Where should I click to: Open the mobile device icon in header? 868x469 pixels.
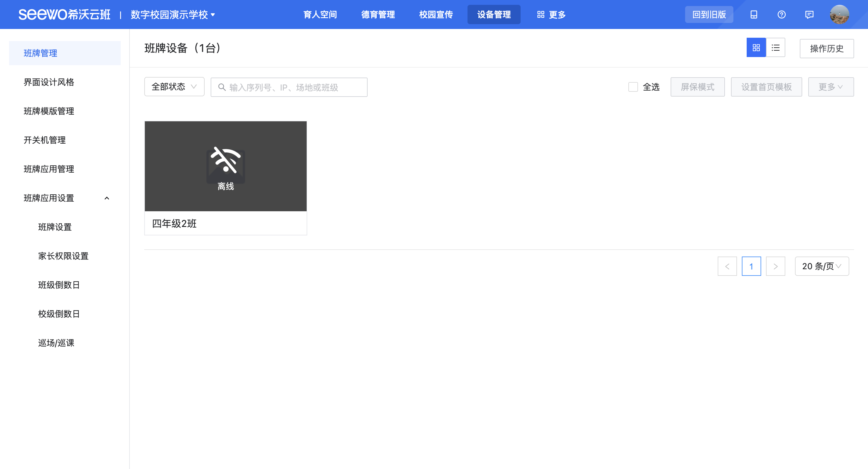pyautogui.click(x=754, y=14)
